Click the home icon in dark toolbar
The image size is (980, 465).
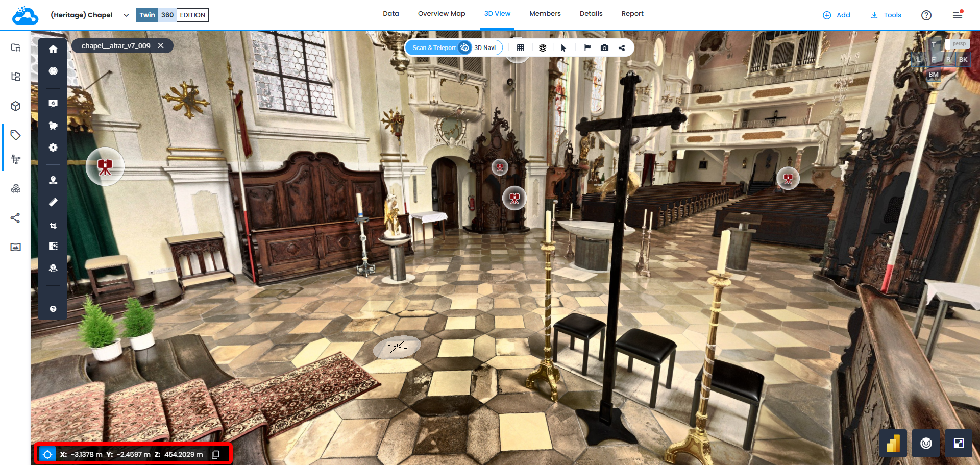pyautogui.click(x=53, y=50)
